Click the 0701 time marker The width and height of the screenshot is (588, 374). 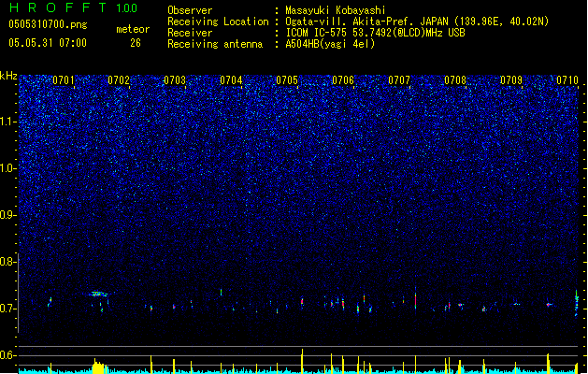tap(63, 80)
